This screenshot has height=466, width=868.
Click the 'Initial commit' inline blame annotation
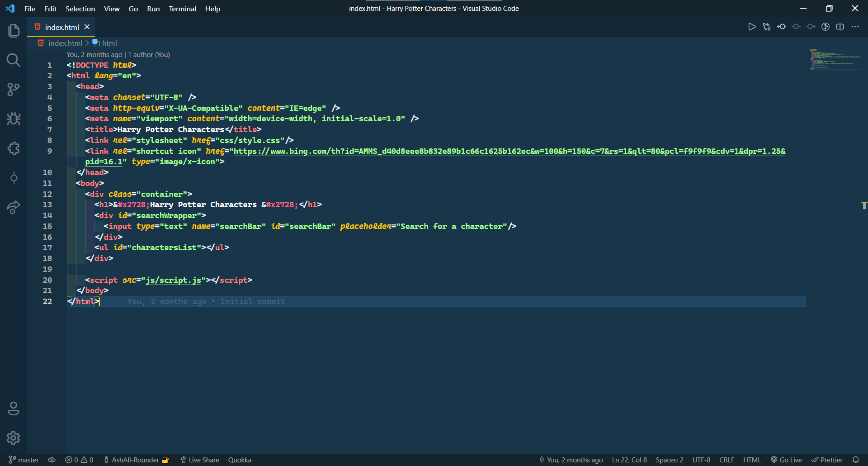pos(253,301)
